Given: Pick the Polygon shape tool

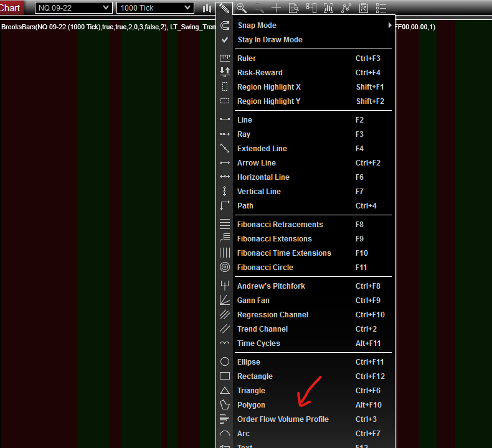Looking at the screenshot, I should 305,405.
